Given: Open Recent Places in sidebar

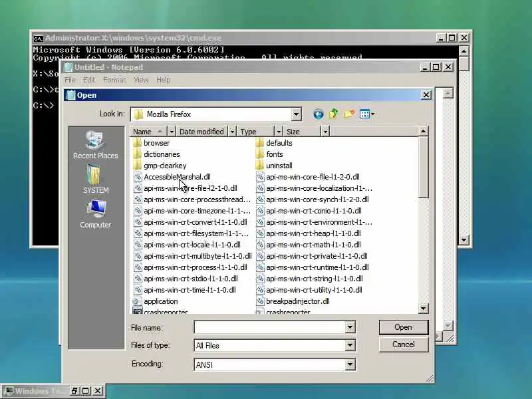Looking at the screenshot, I should [x=95, y=145].
